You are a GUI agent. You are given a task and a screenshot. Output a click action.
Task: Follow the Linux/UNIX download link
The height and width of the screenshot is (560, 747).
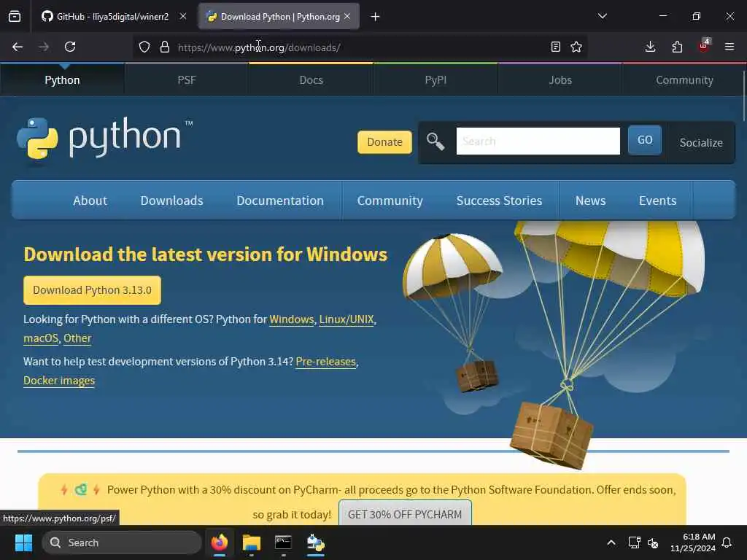click(x=347, y=319)
